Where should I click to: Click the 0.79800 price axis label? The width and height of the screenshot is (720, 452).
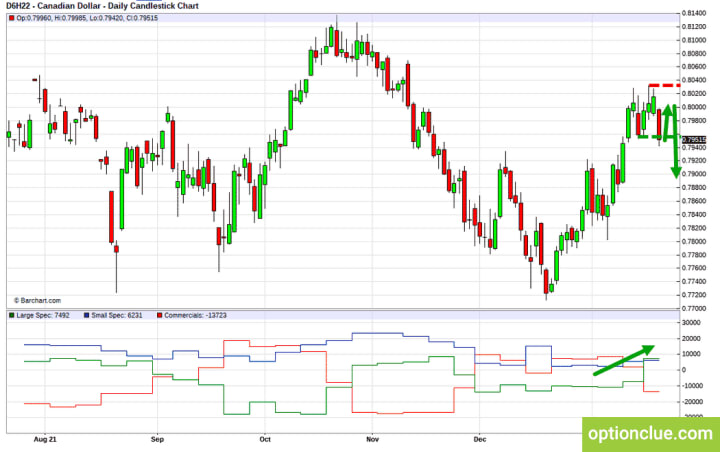pos(694,120)
